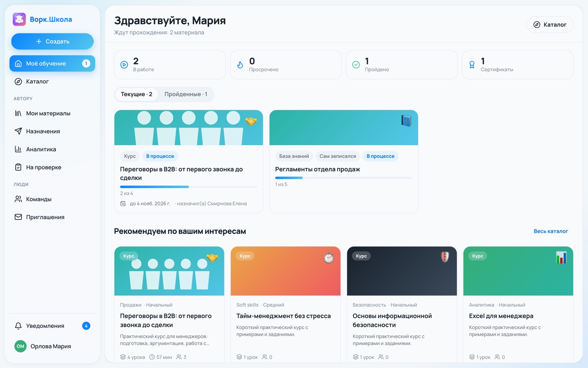Image resolution: width=588 pixels, height=368 pixels.
Task: Open the Excel для менеджера course thumbnail
Action: (518, 271)
